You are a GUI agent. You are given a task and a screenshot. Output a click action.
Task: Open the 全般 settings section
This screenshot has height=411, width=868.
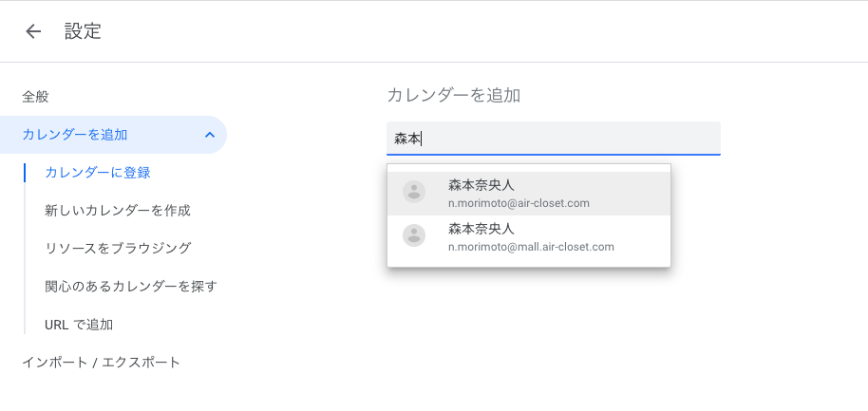(x=35, y=96)
